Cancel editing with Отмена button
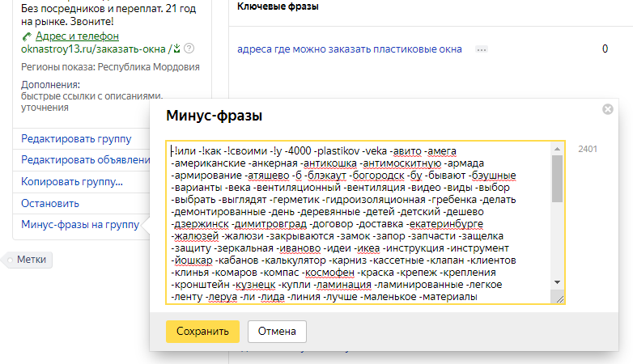 click(277, 332)
